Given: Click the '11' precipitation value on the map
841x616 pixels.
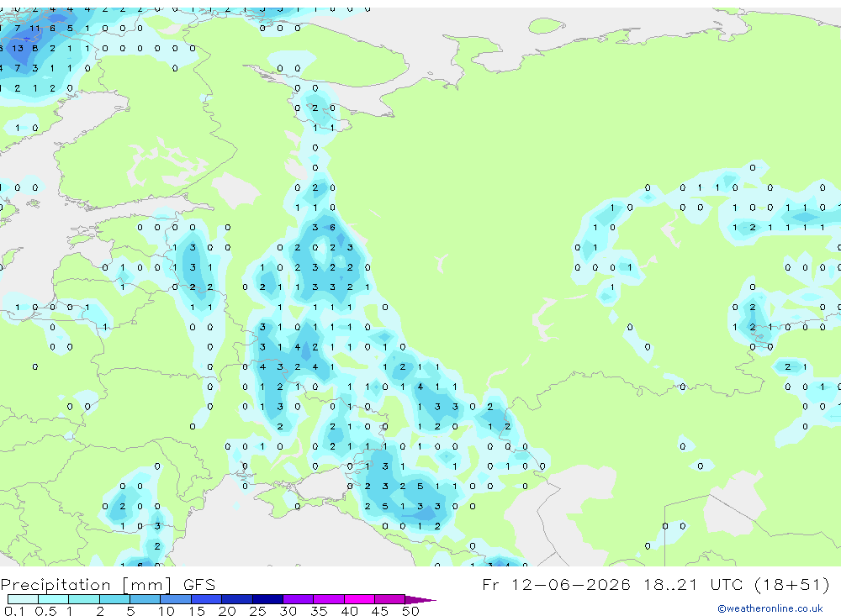Looking at the screenshot, I should pos(34,29).
